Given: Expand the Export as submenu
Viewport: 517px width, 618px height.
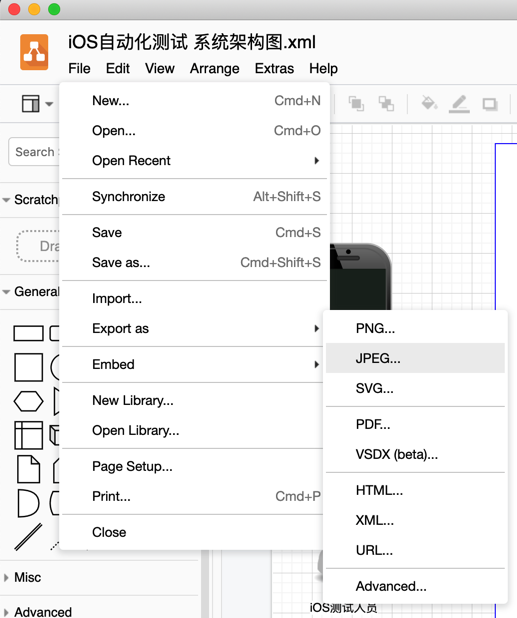Looking at the screenshot, I should tap(193, 328).
